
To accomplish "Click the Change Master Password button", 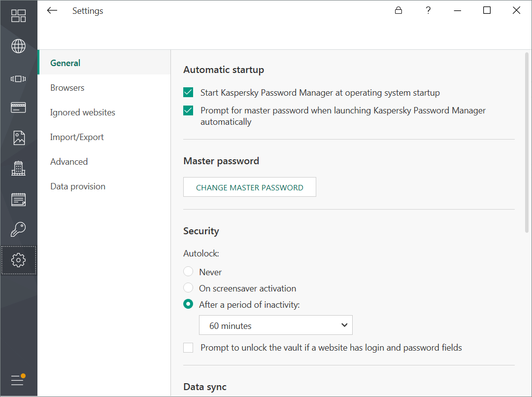I will [x=250, y=187].
